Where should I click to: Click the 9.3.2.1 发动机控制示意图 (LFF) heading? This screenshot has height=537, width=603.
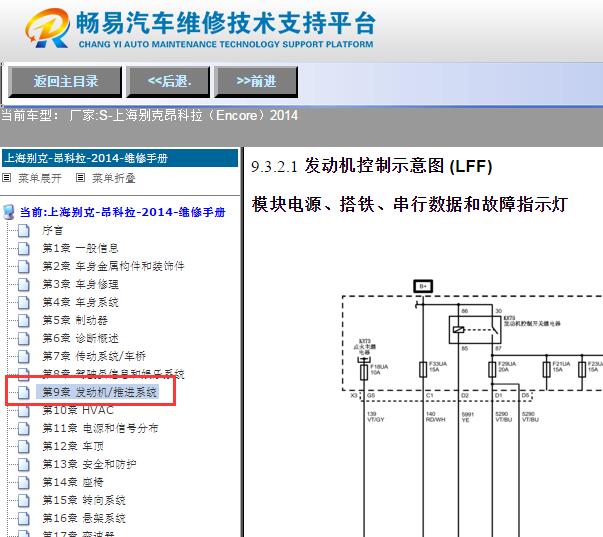[371, 166]
